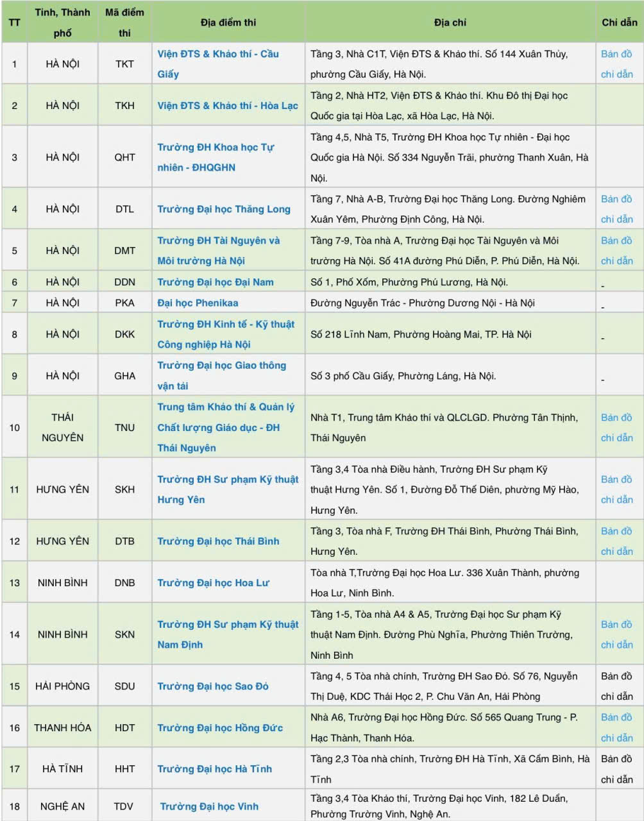Select the code cell DKK
This screenshot has width=644, height=821.
(125, 334)
